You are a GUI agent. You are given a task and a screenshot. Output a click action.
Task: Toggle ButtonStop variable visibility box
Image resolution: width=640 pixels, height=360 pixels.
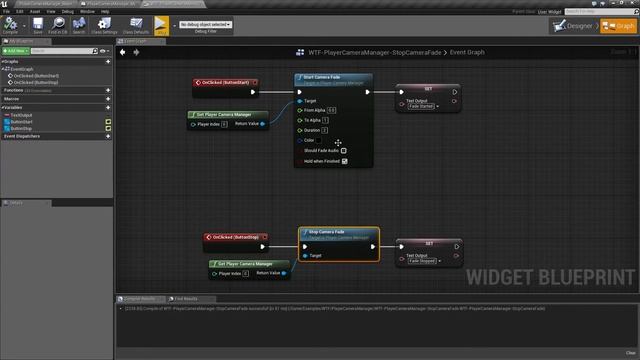tap(108, 128)
